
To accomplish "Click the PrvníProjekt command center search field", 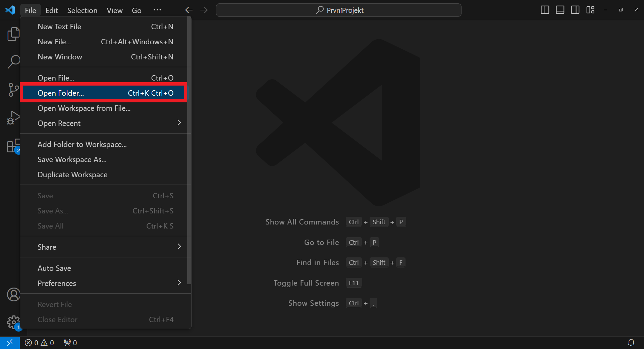I will point(338,10).
